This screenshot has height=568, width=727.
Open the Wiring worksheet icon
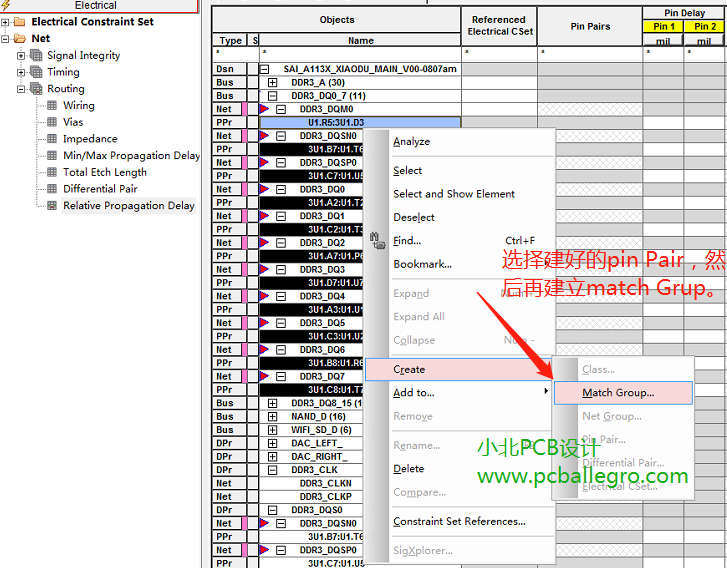coord(53,105)
